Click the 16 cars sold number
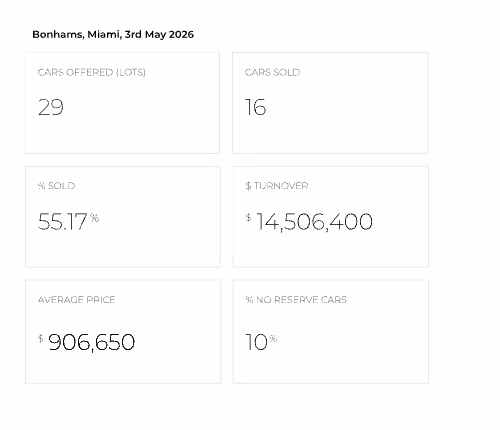 [x=256, y=107]
